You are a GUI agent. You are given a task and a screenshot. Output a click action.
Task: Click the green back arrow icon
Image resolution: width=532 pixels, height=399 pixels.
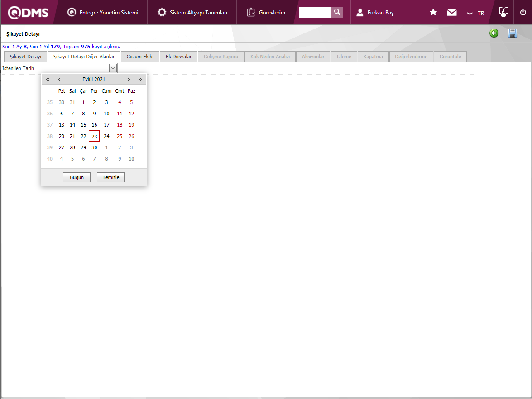tap(494, 33)
